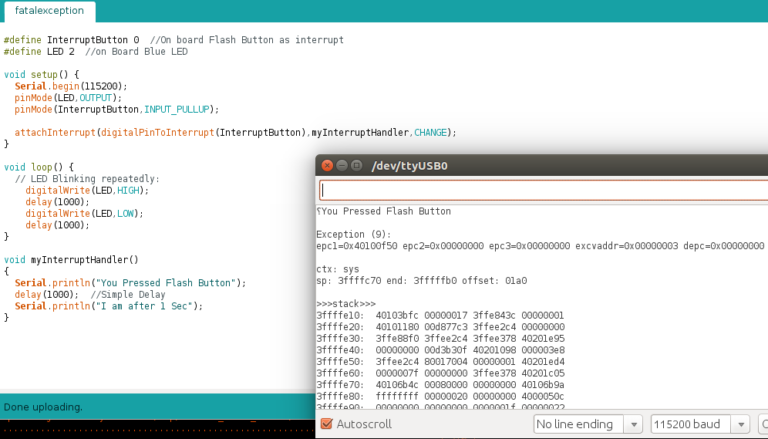This screenshot has width=768, height=439.
Task: Click the "You Pressed Flash Button" serial output line
Action: click(x=385, y=211)
